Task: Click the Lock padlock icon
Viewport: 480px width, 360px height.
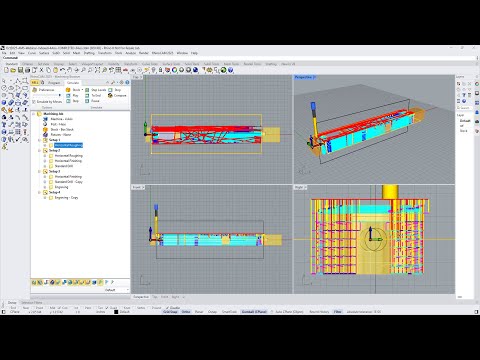Action: pos(160,70)
